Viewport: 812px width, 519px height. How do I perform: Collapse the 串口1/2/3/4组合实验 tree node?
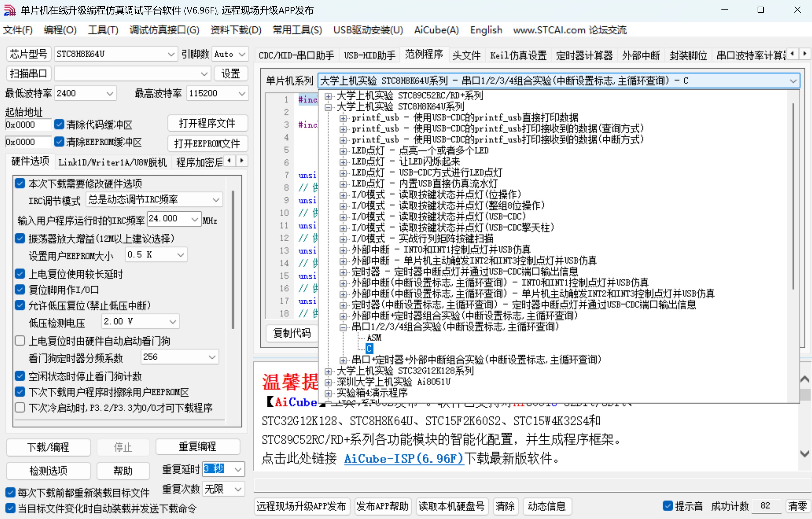point(343,327)
